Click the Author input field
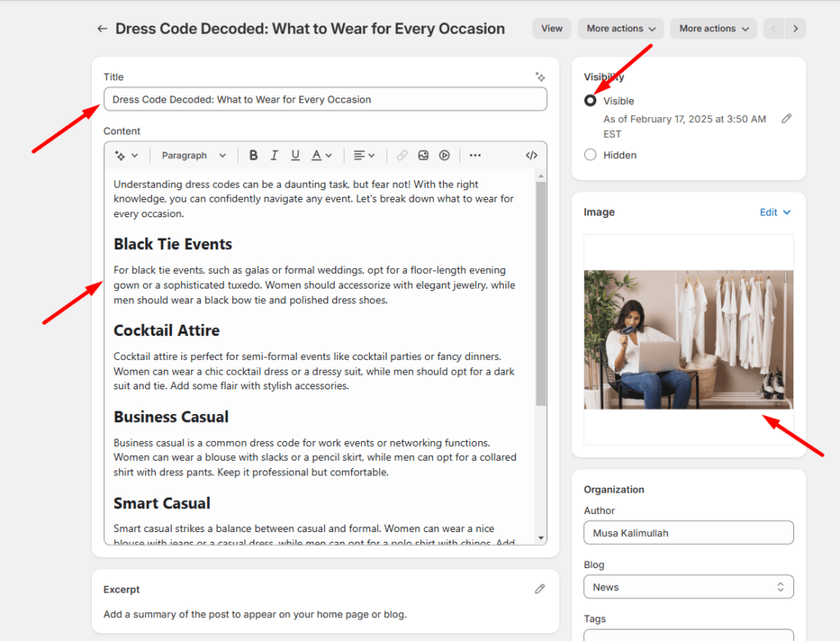Viewport: 840px width, 641px height. coord(688,533)
